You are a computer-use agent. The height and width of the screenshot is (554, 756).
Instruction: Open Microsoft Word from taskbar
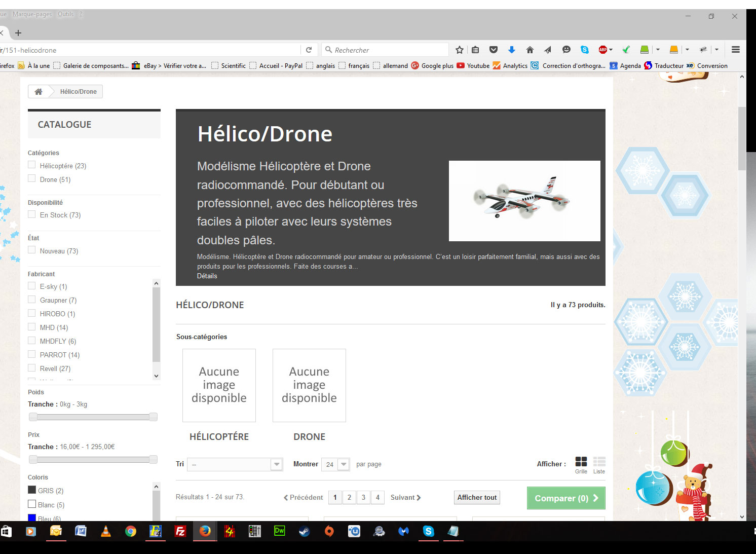pyautogui.click(x=81, y=531)
